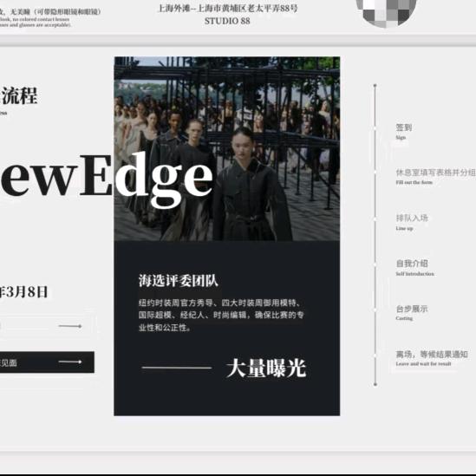Click the timeline dot beside 签到
Viewport: 476px width, 476px height.
[375, 128]
